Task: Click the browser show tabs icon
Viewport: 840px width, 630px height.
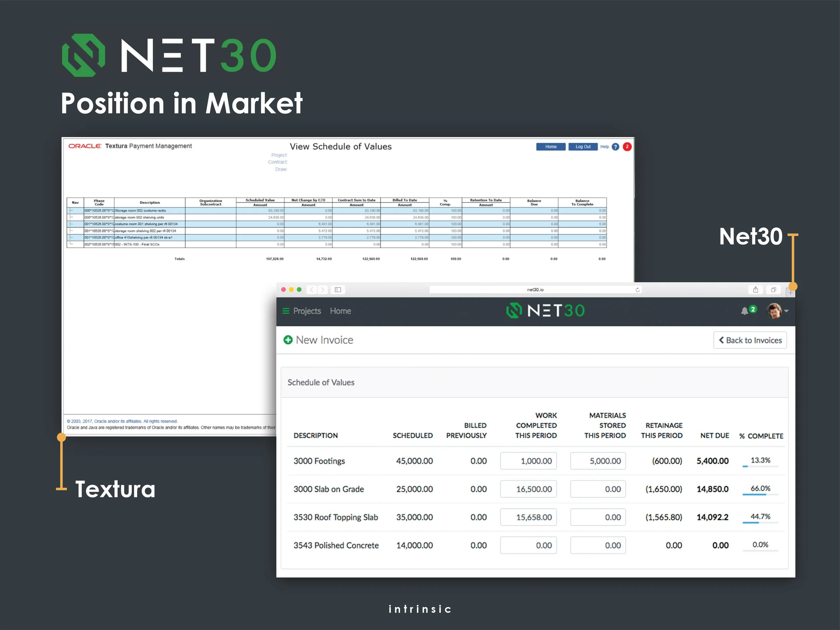Action: click(x=773, y=290)
